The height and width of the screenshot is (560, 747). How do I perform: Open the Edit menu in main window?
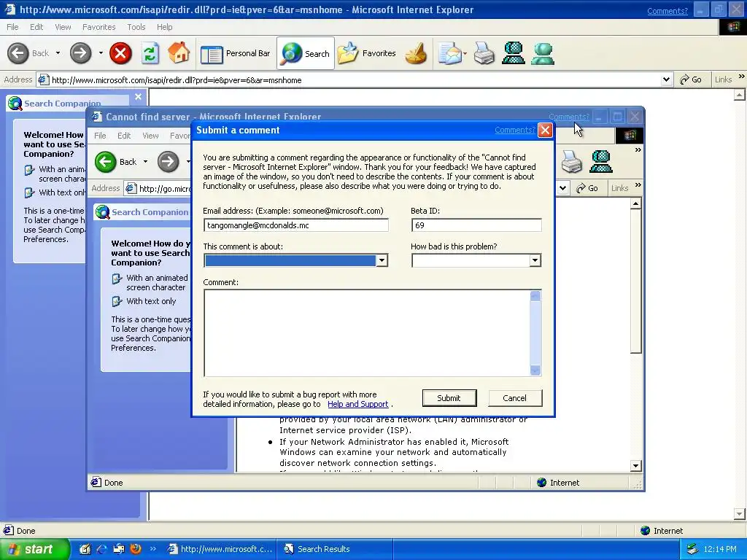(x=36, y=27)
